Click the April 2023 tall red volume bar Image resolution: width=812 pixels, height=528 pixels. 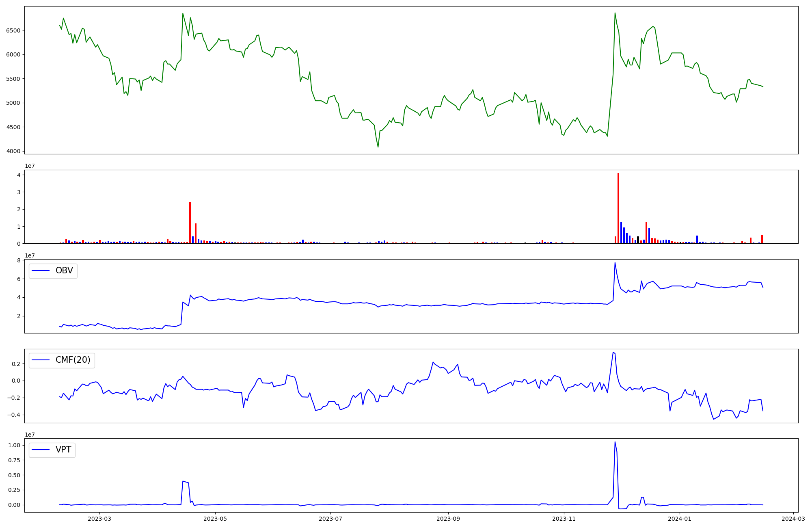(x=190, y=223)
